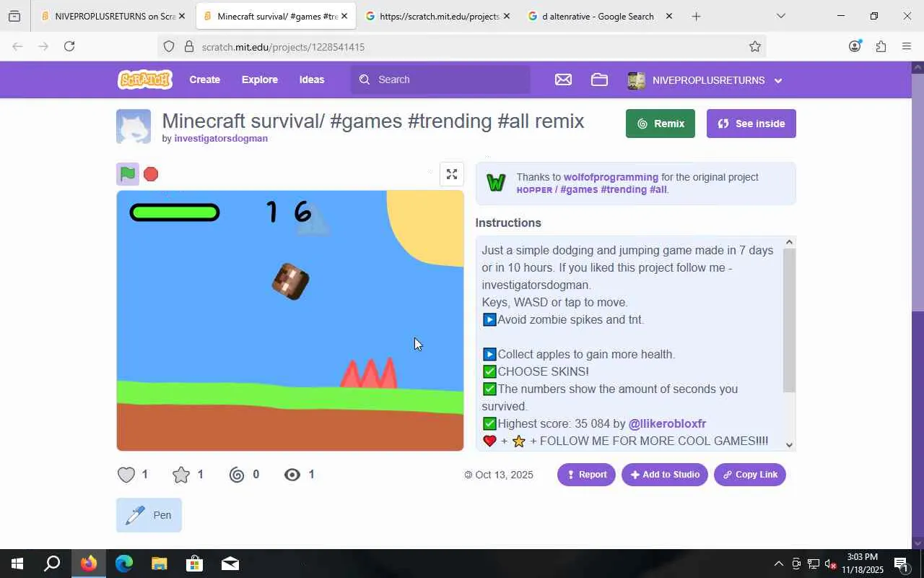Open Microsoft Edge from the taskbar
Screen dimensions: 924x578
124,564
